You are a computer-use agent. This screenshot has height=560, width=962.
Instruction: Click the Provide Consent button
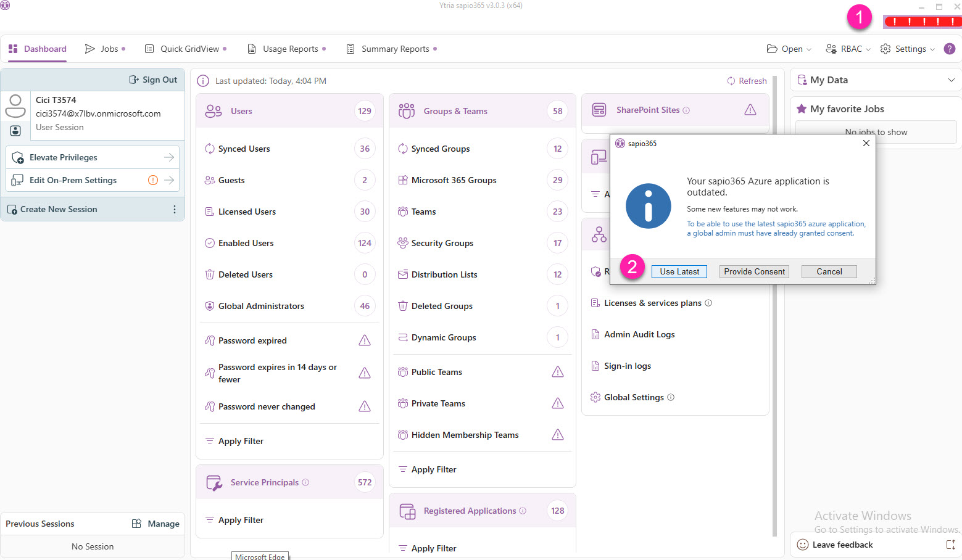754,271
